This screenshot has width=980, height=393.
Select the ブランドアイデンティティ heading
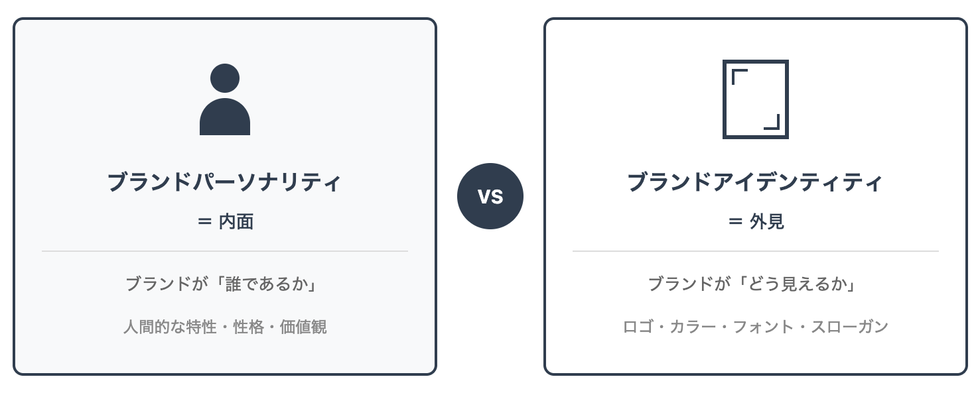755,182
